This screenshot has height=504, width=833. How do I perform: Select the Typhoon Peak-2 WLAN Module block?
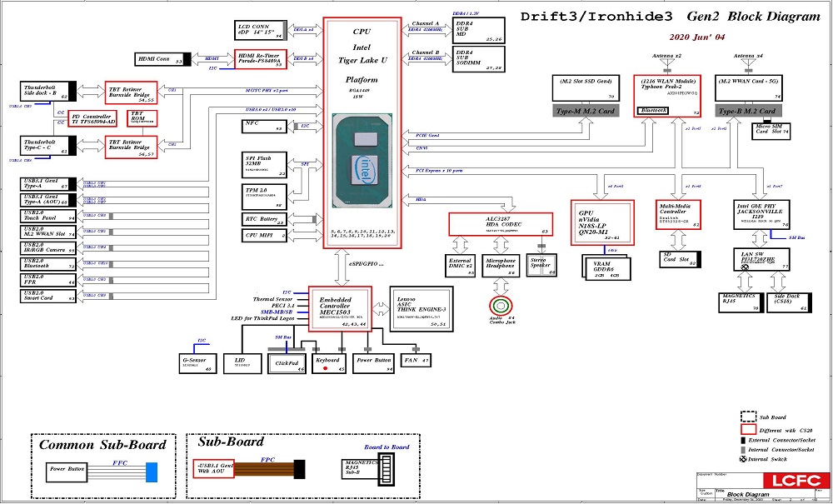tap(667, 96)
